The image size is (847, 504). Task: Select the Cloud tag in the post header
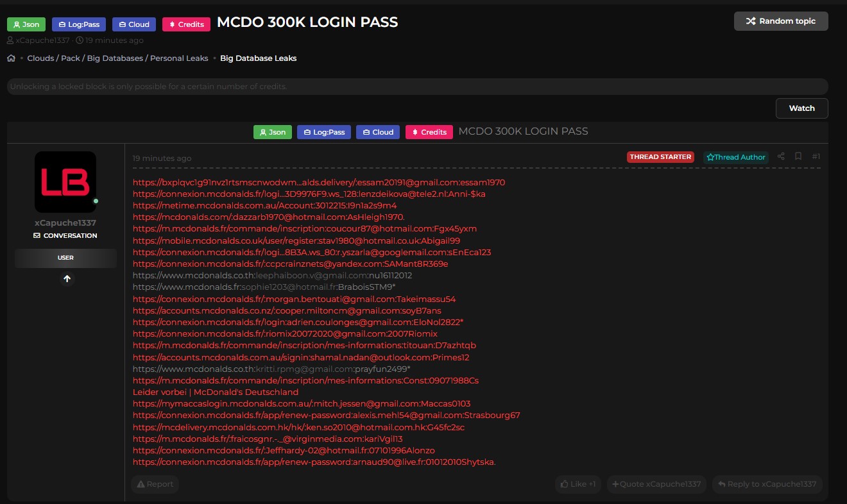[x=378, y=132]
